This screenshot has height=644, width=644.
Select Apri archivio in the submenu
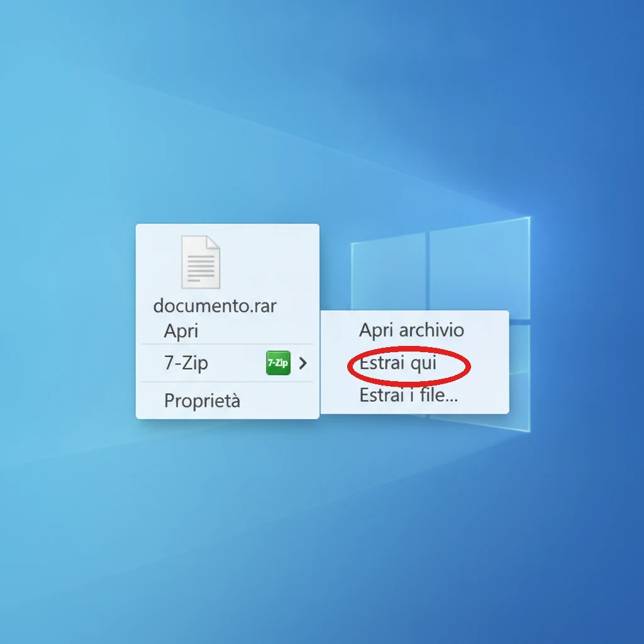[x=411, y=330]
